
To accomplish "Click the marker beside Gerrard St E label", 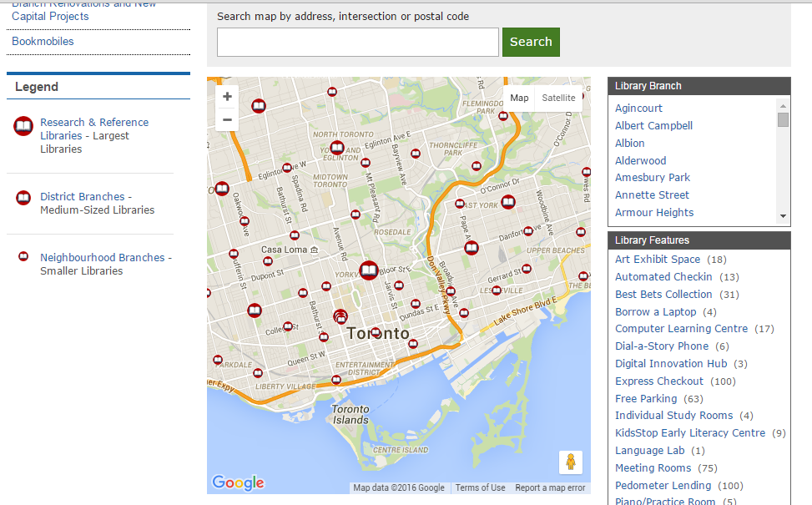I will click(527, 268).
